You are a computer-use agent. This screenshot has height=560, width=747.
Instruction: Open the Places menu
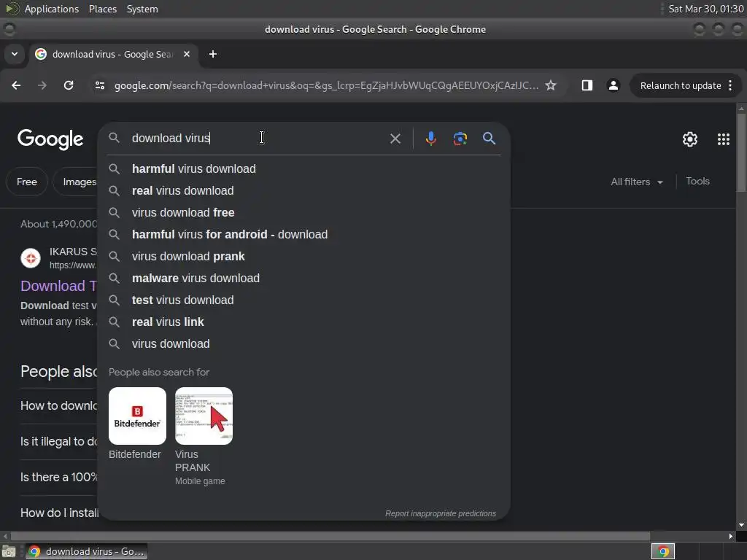coord(102,9)
